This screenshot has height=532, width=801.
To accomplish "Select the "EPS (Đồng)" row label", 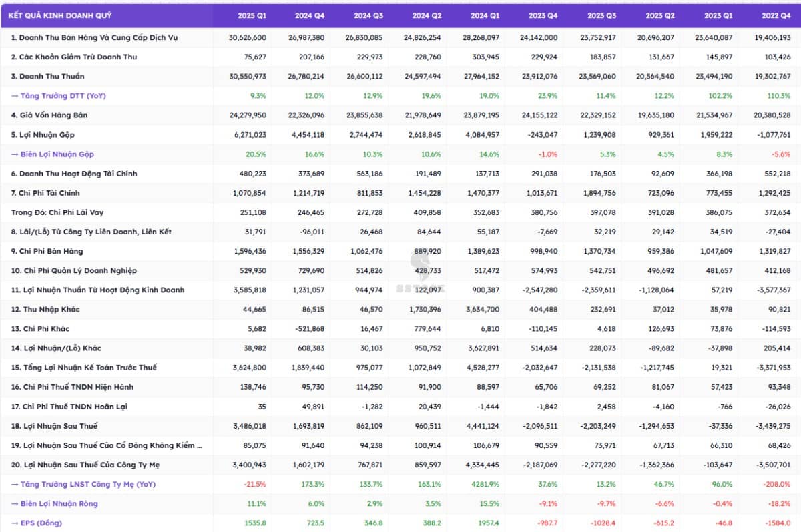I will click(x=39, y=523).
